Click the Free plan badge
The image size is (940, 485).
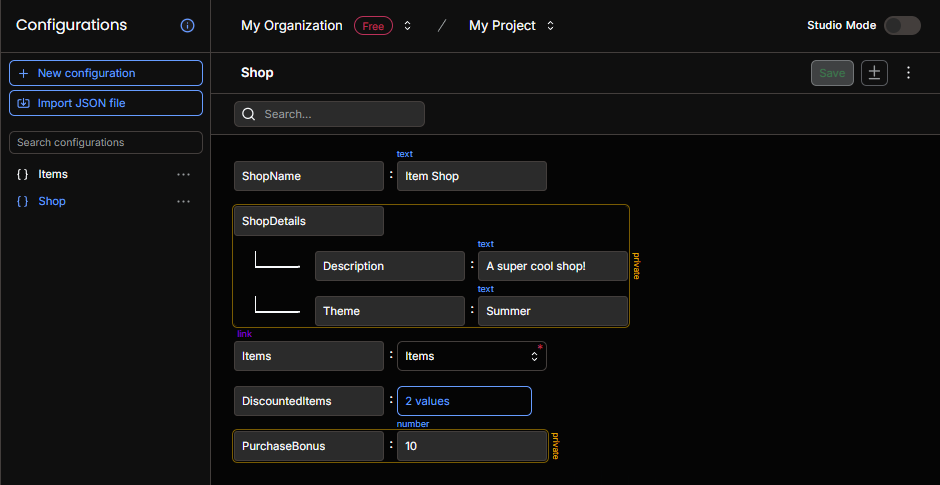[x=373, y=26]
